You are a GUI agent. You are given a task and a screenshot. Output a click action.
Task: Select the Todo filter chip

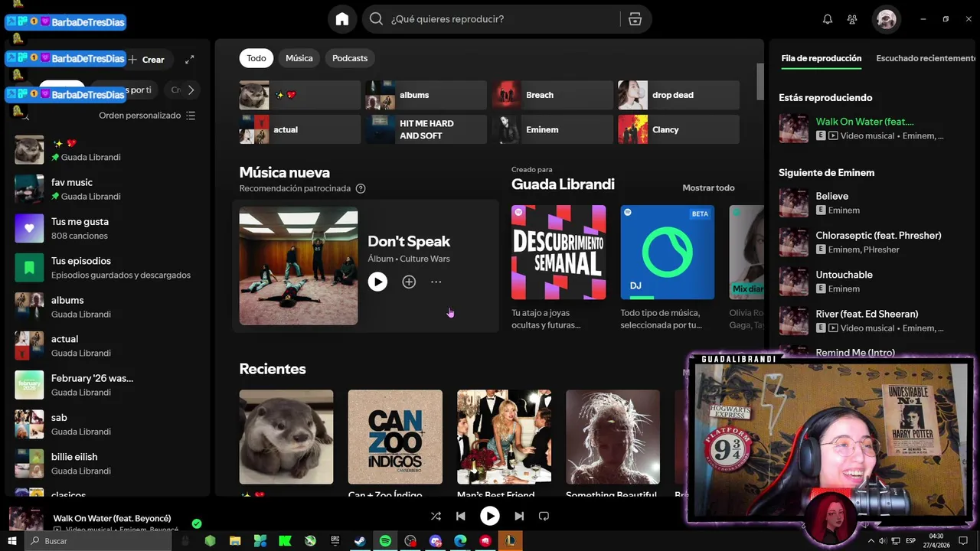(x=256, y=58)
